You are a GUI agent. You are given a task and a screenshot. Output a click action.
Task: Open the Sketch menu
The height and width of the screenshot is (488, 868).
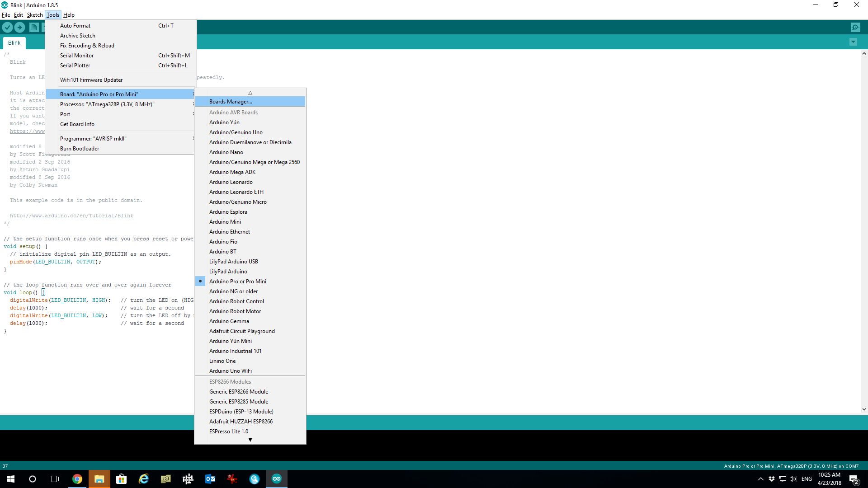[x=35, y=15]
